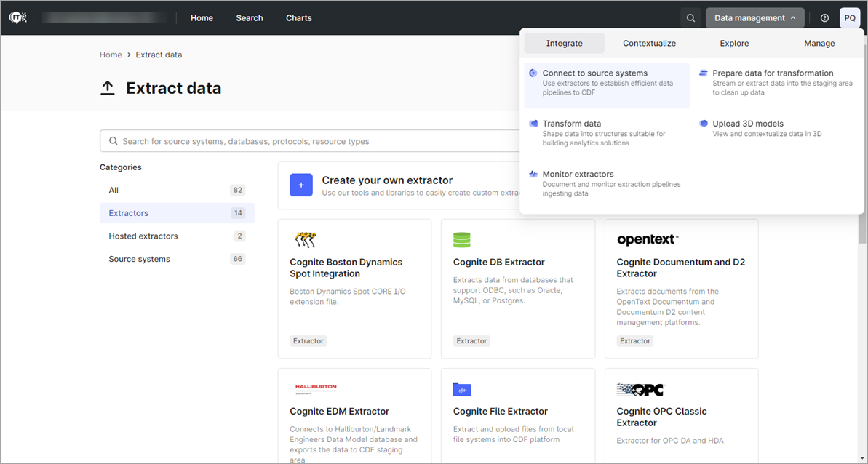Screen dimensions: 868x464
Task: Open Charts in the top navigation
Action: coord(298,18)
